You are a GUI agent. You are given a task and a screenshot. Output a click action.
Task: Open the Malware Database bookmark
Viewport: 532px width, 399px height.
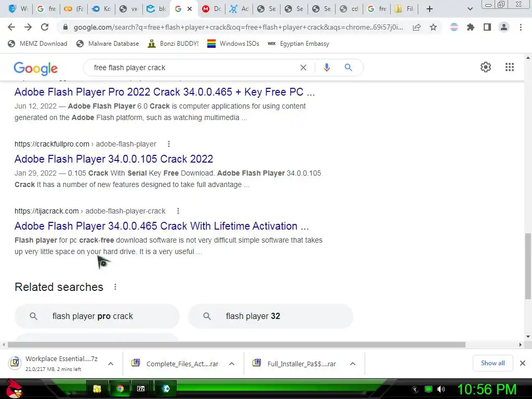tap(108, 44)
